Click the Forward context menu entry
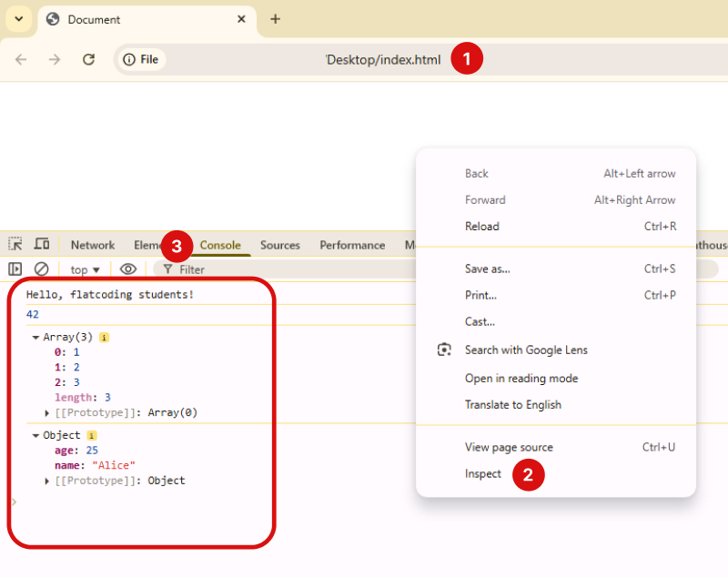 556,200
